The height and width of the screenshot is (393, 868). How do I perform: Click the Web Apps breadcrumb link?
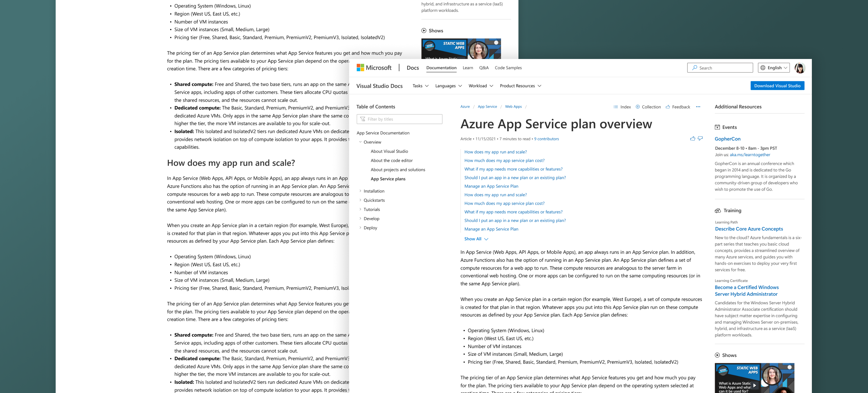pyautogui.click(x=513, y=107)
